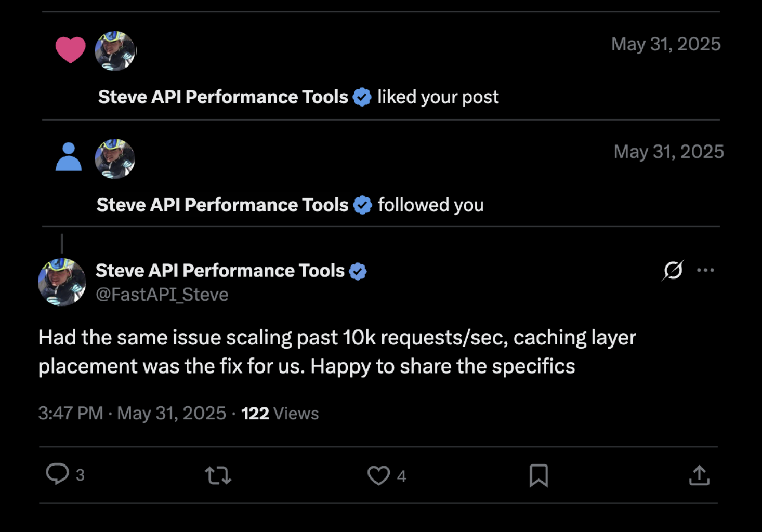Open Steve's profile avatar on the tweet
The image size is (762, 532).
click(62, 282)
